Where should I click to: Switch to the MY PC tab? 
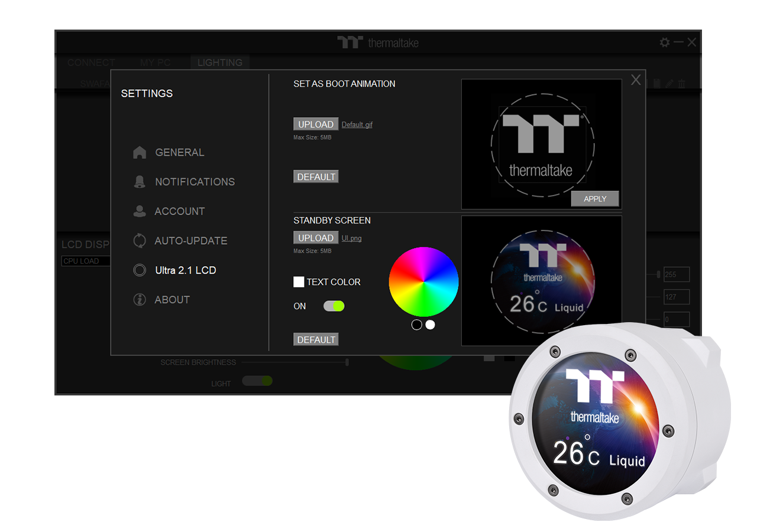(x=156, y=63)
